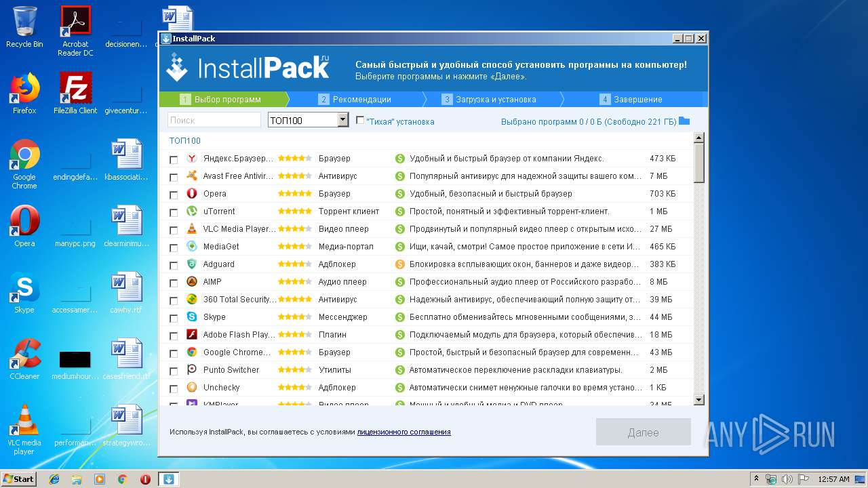
Task: Click the Avast Free Antivirus icon
Action: [192, 176]
